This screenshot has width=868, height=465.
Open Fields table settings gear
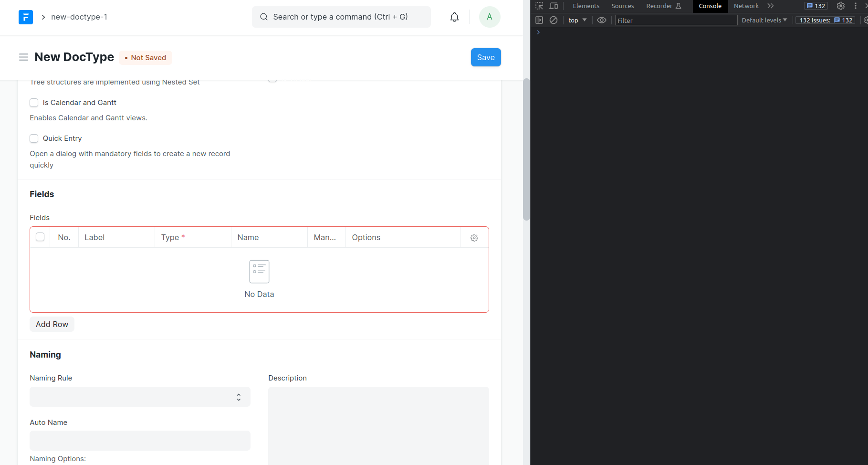[x=474, y=238]
